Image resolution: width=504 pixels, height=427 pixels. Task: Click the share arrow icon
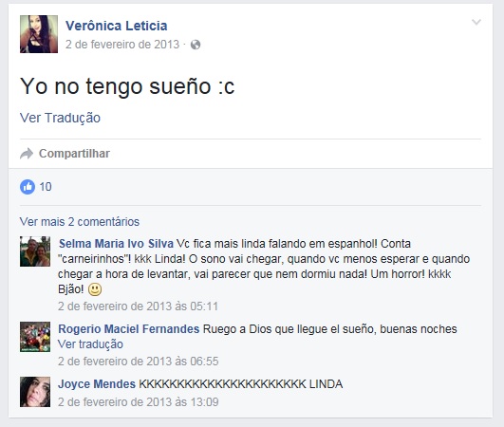coord(27,154)
